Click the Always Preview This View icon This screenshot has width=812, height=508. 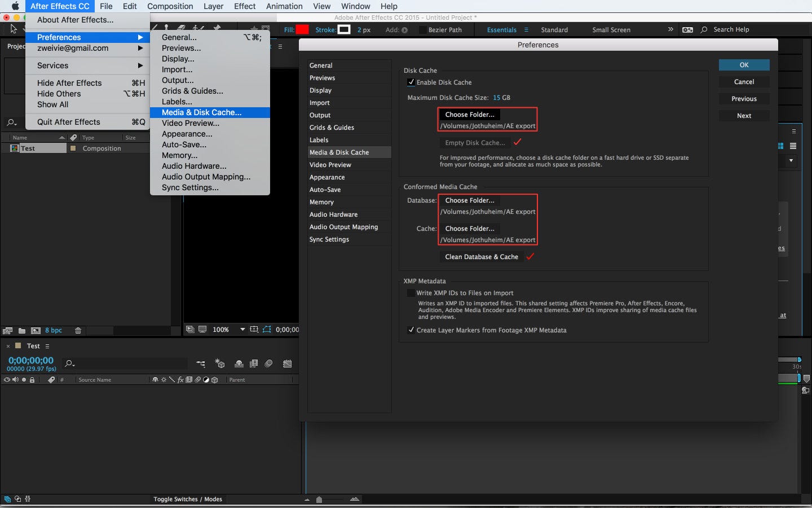click(x=190, y=329)
